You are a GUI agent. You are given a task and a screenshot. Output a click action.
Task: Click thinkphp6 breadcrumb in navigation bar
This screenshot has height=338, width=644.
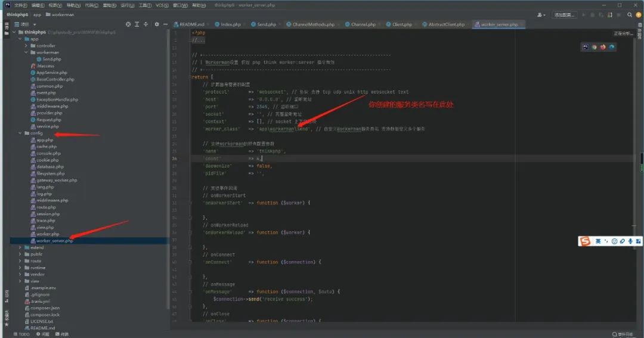17,15
